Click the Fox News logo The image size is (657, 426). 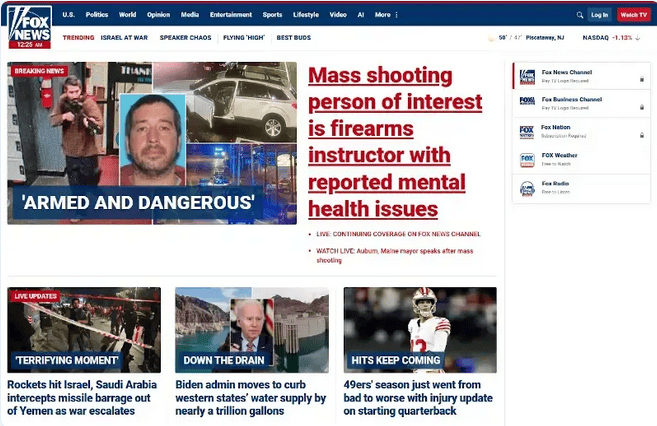(30, 27)
